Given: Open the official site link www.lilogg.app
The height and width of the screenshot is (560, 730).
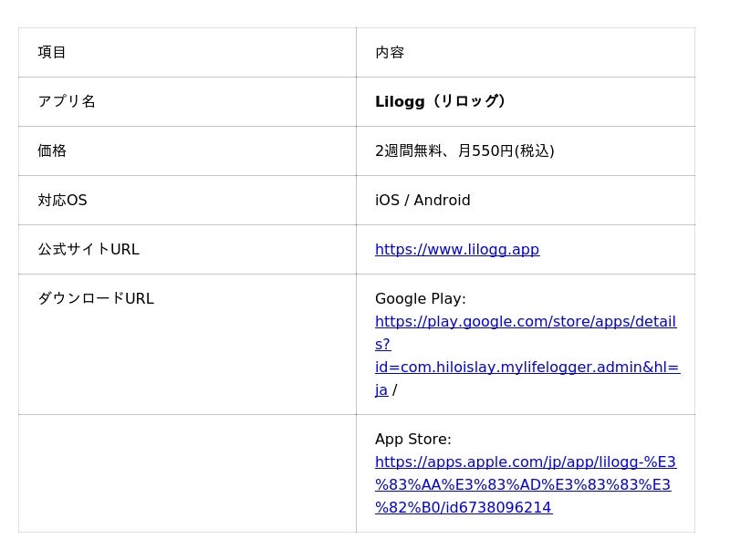Looking at the screenshot, I should point(456,250).
